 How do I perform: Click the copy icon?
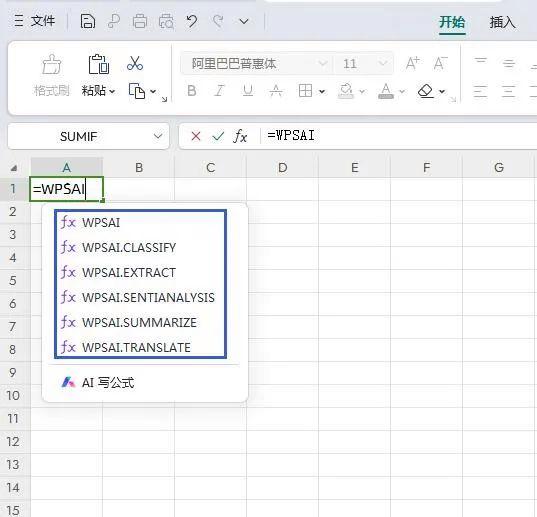(137, 91)
